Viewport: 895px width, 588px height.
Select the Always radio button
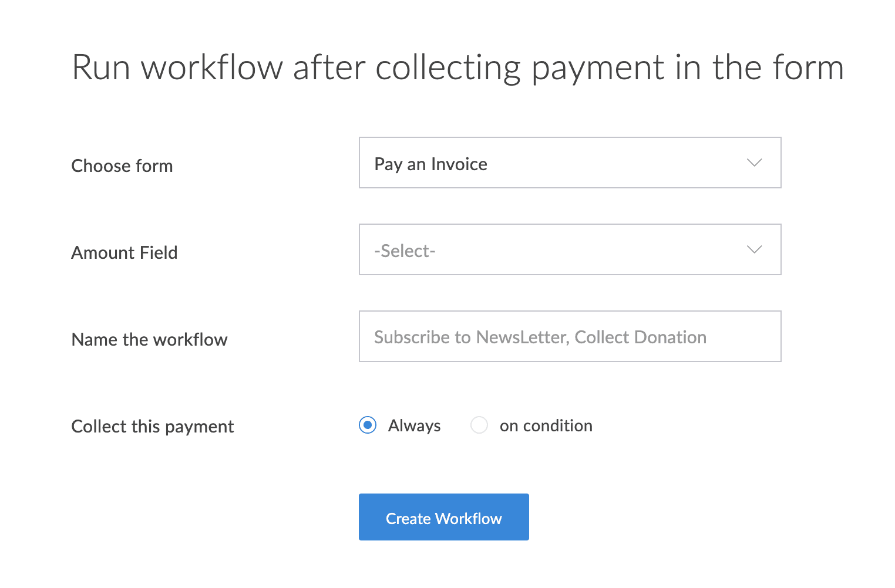click(368, 425)
